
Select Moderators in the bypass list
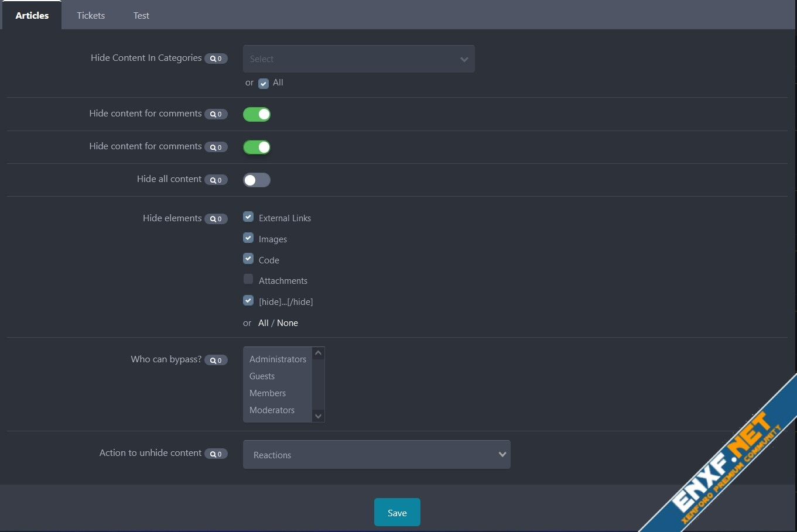[x=272, y=410]
